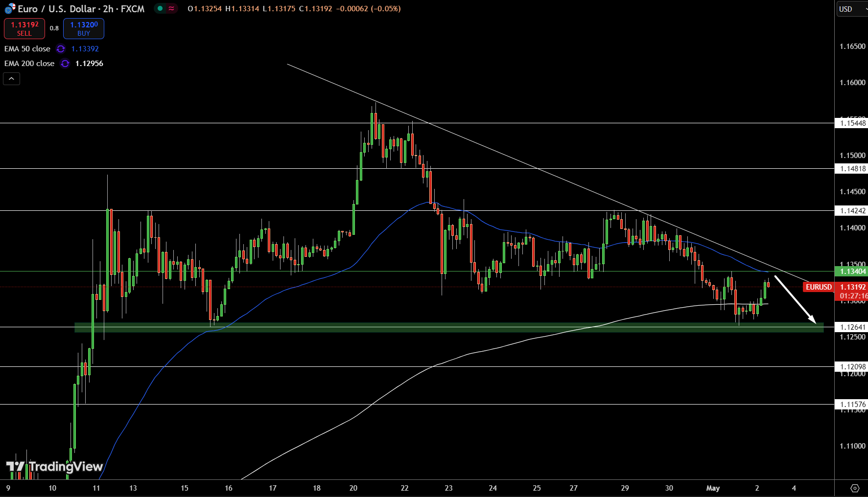Click the EMA 50 indicator refresh icon

(x=61, y=49)
